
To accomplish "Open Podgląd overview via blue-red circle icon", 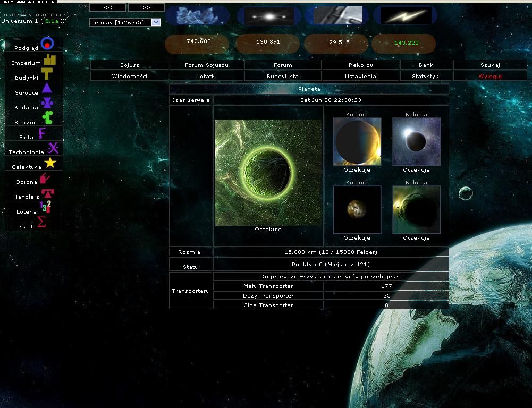I will (47, 44).
